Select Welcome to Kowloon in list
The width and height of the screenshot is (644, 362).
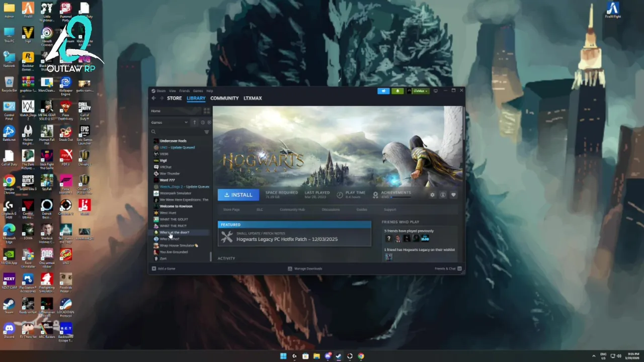coord(176,206)
